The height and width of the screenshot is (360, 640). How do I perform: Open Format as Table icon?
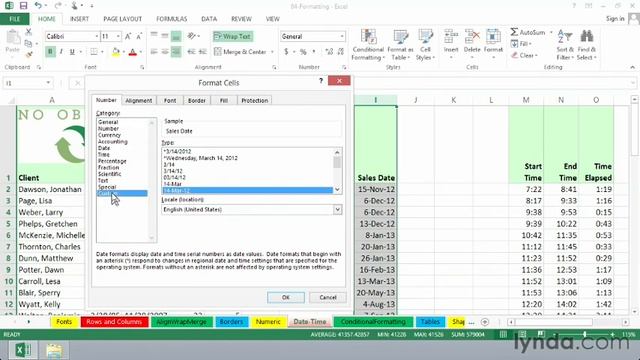click(x=400, y=45)
